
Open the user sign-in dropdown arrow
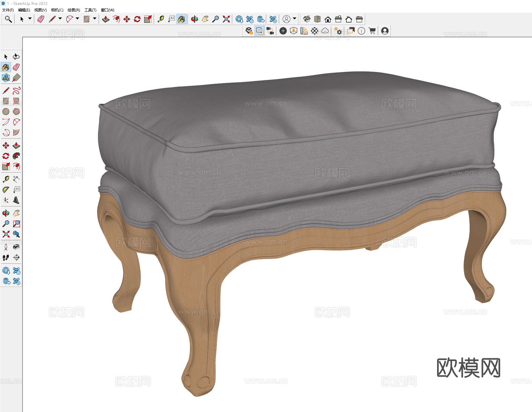tap(295, 19)
